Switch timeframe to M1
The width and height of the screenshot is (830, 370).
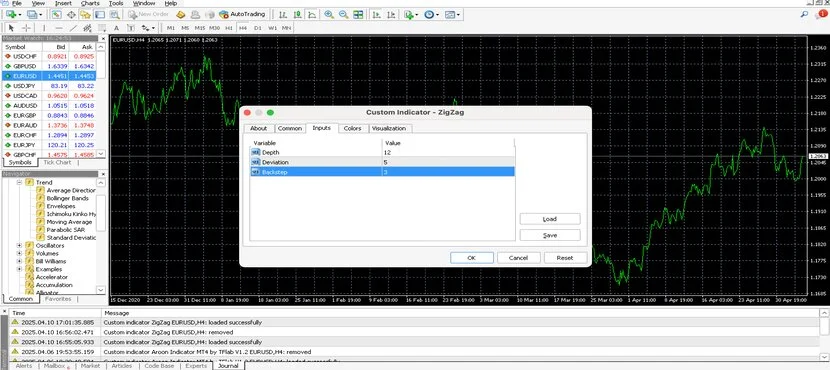[171, 28]
